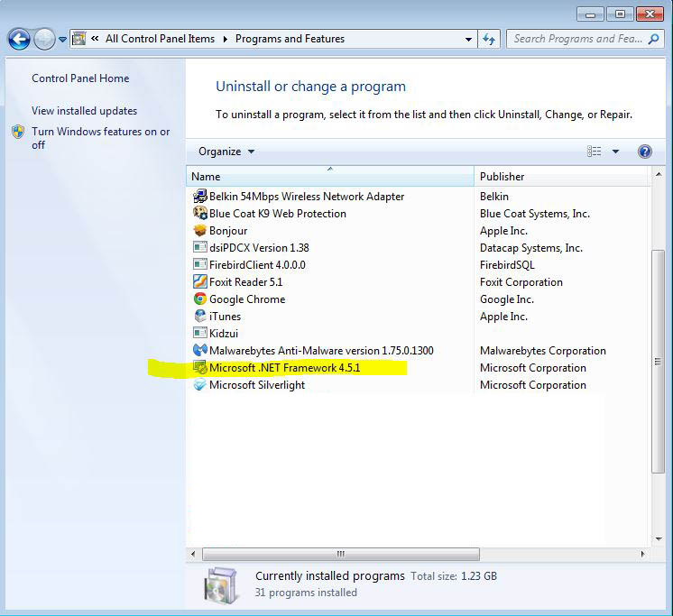673x616 pixels.
Task: Click Blue Coat Systems, Inc. publisher cell
Action: point(535,214)
